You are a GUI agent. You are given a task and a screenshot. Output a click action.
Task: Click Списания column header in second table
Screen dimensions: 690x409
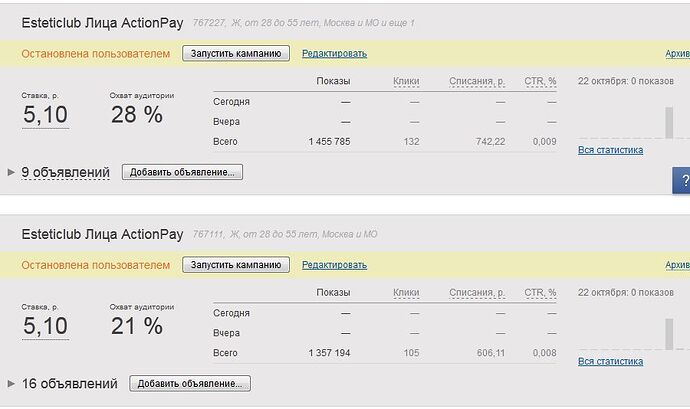pyautogui.click(x=477, y=292)
